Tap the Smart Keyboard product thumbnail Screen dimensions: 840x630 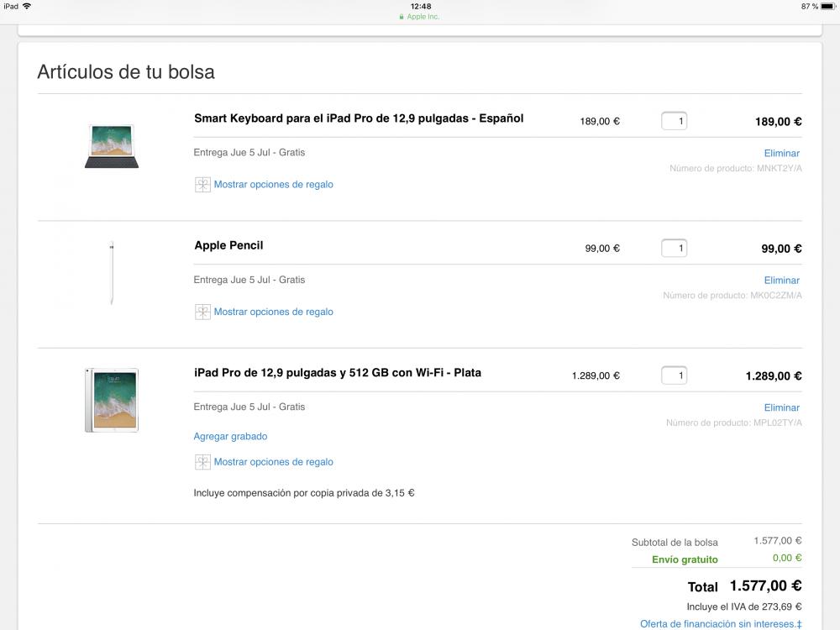(x=112, y=145)
